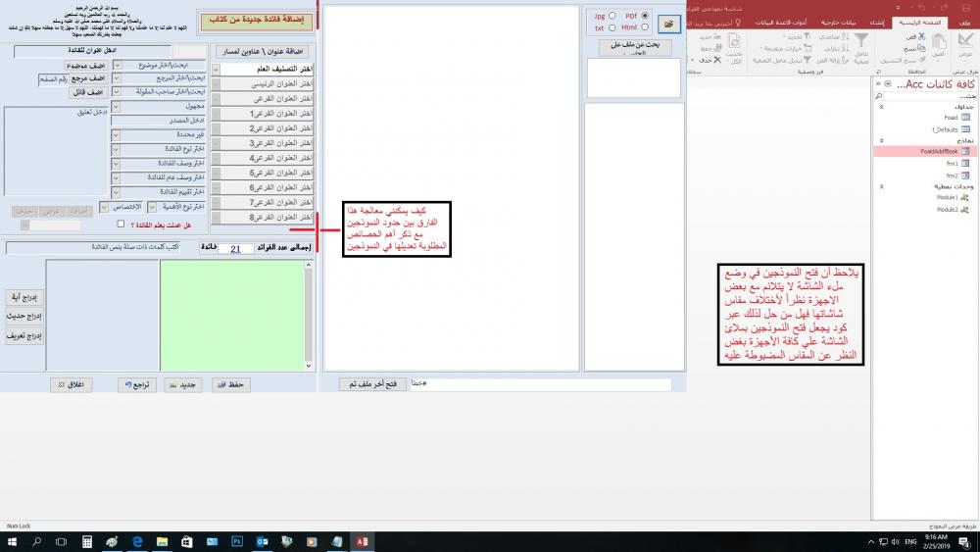Open Photoshop from the taskbar
The width and height of the screenshot is (980, 552).
point(237,541)
